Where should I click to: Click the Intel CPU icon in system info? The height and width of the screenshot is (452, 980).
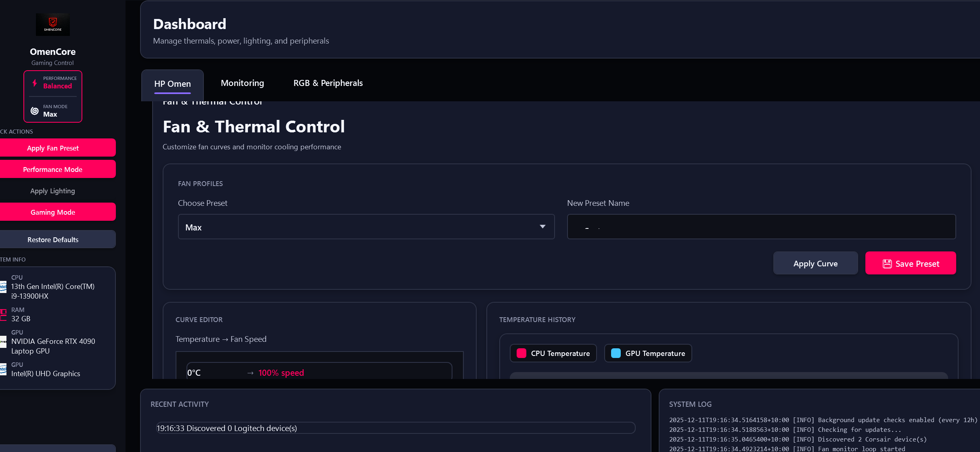point(4,287)
